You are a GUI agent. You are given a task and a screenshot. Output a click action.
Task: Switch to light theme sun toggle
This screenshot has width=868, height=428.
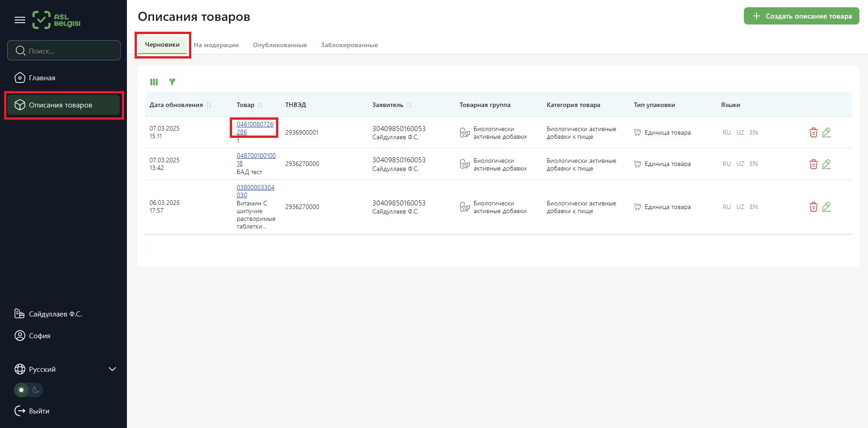pyautogui.click(x=21, y=390)
